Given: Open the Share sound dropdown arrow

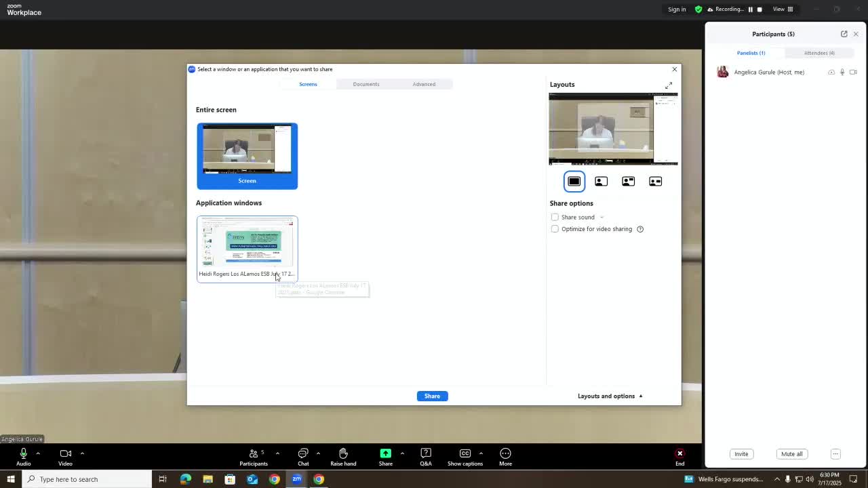Looking at the screenshot, I should coord(601,218).
